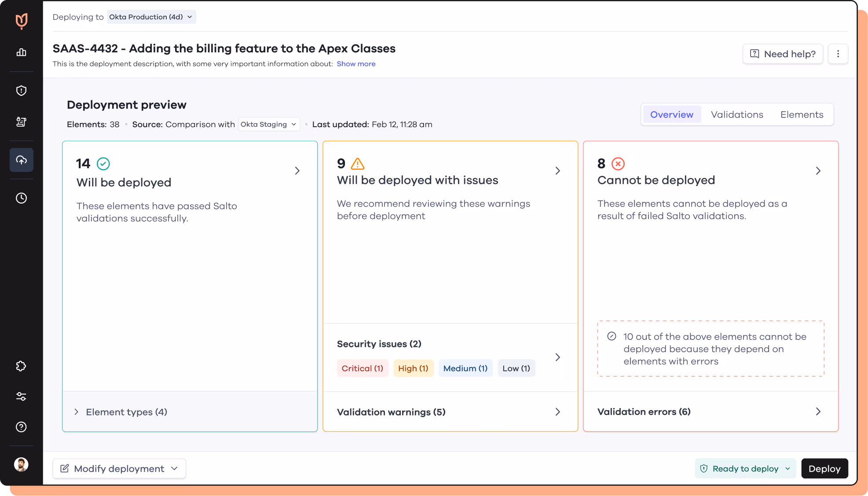Open the shield alert sidebar icon

22,91
